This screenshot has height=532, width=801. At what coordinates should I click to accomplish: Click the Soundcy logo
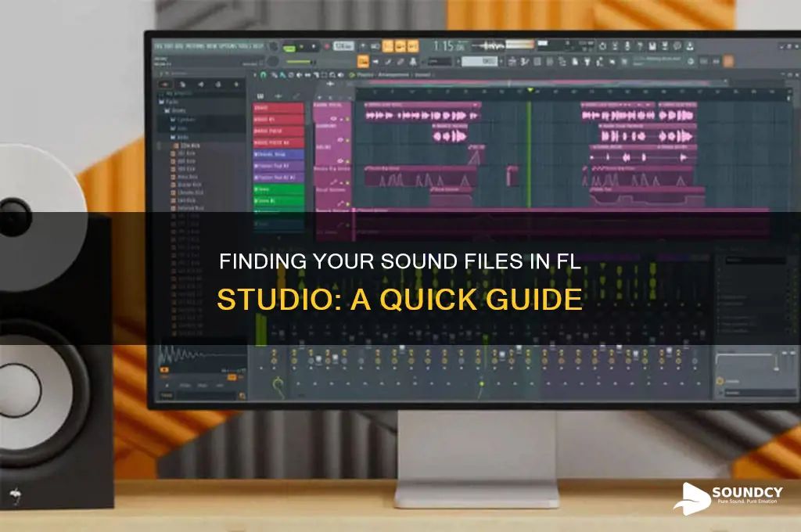point(727,498)
